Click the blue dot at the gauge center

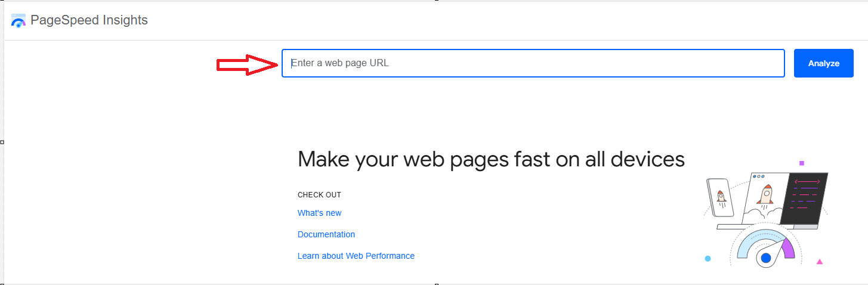[766, 258]
